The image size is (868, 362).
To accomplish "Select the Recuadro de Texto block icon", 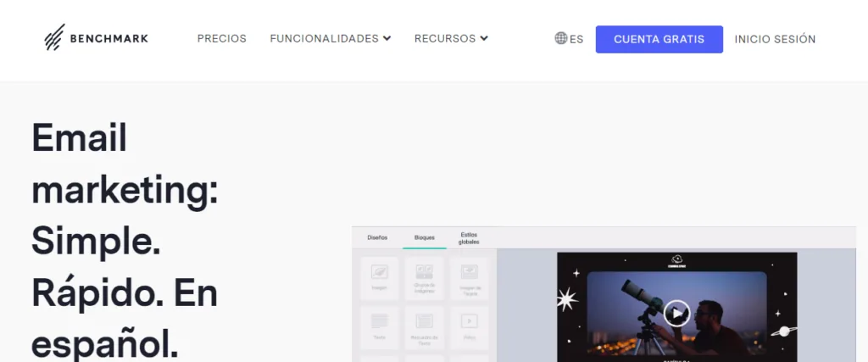I will (x=424, y=321).
